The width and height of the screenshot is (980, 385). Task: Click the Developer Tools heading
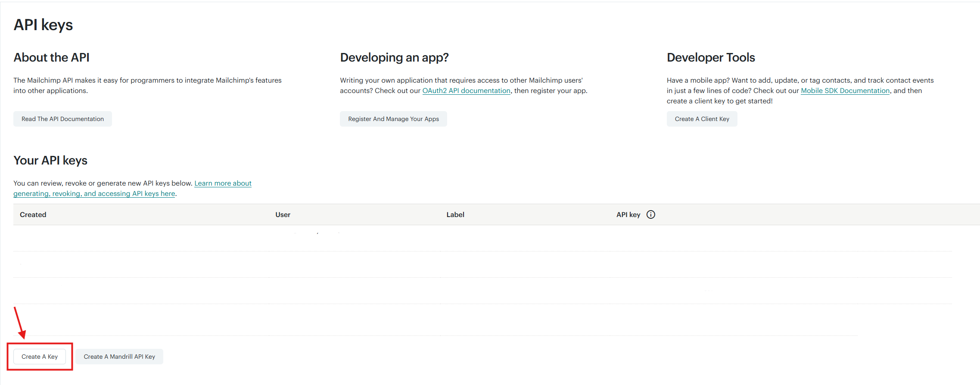711,58
